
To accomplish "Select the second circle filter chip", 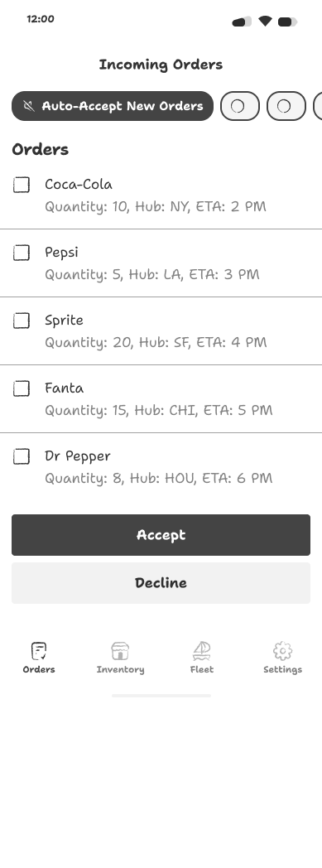I will pyautogui.click(x=286, y=106).
